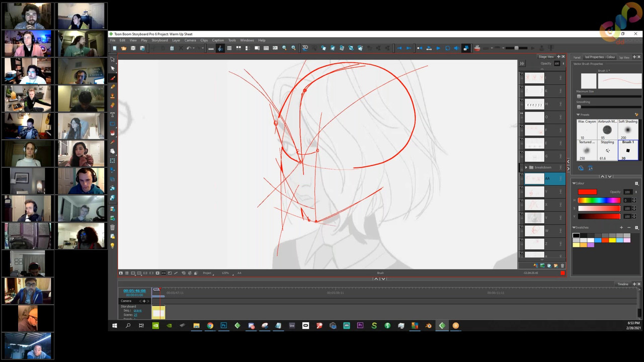The width and height of the screenshot is (644, 362).
Task: Switch to the Timeline tab
Action: (x=623, y=284)
